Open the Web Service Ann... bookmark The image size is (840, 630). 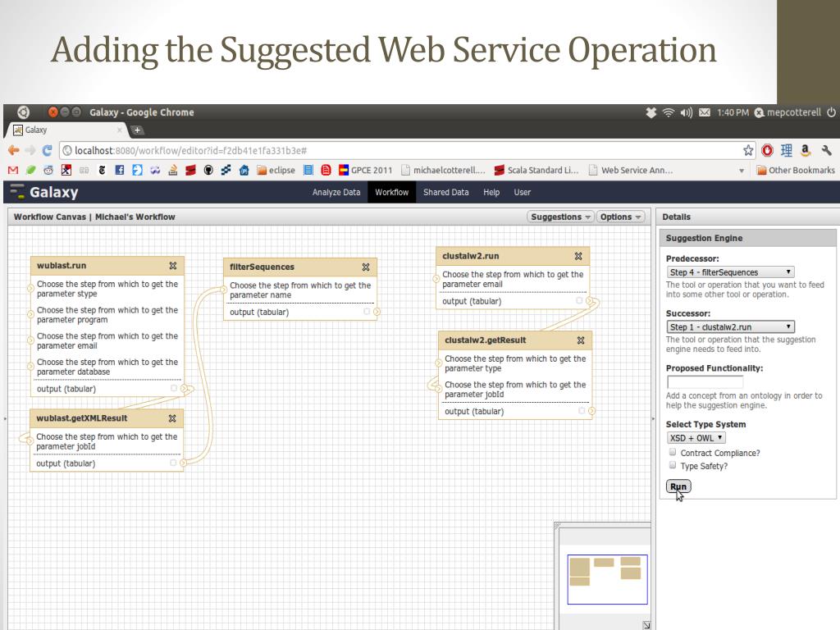(x=631, y=171)
